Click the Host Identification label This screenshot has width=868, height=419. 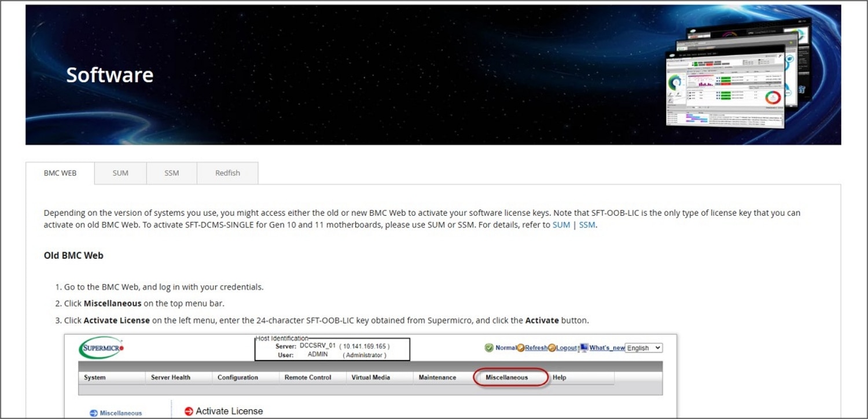pos(282,338)
